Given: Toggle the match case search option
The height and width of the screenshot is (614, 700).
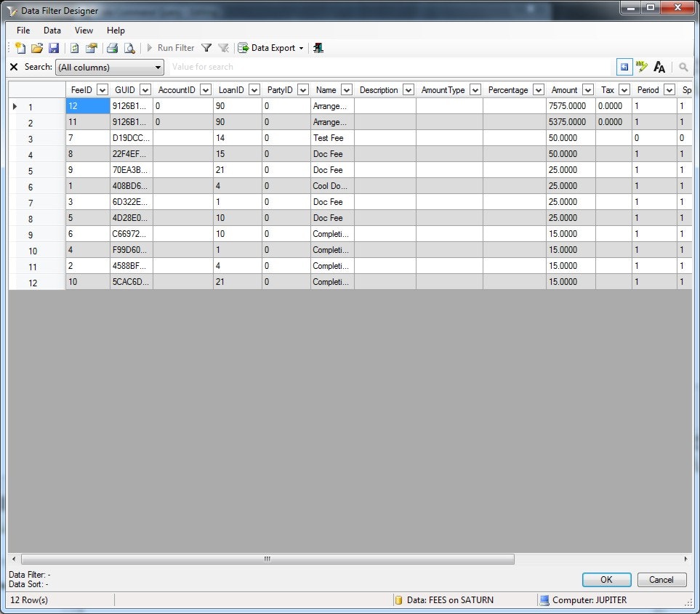Looking at the screenshot, I should [659, 67].
